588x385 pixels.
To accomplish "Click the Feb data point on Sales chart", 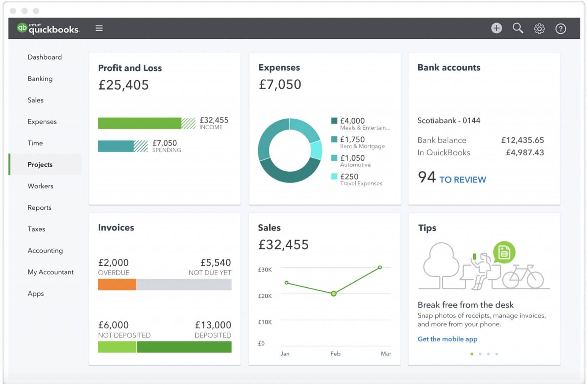I will (x=334, y=294).
